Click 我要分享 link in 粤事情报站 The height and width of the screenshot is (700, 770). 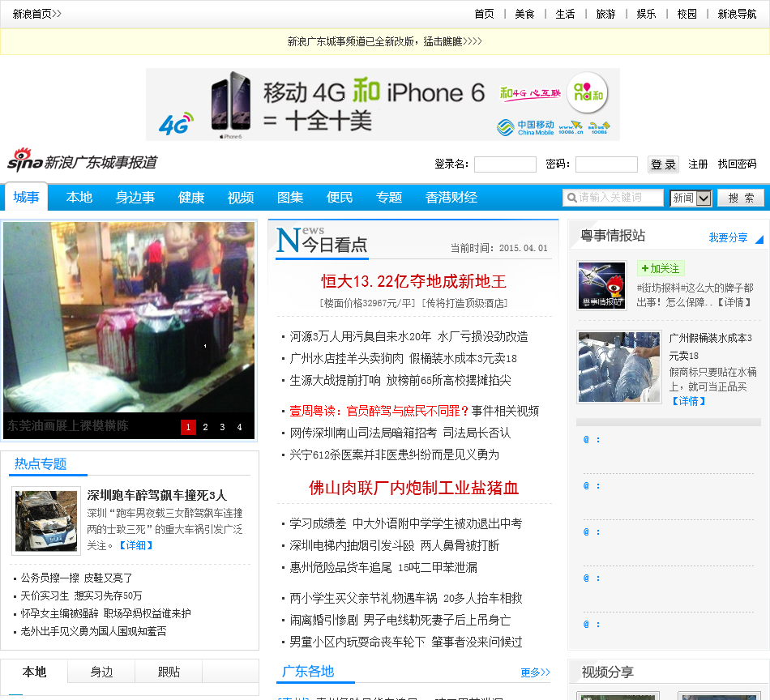pos(729,238)
